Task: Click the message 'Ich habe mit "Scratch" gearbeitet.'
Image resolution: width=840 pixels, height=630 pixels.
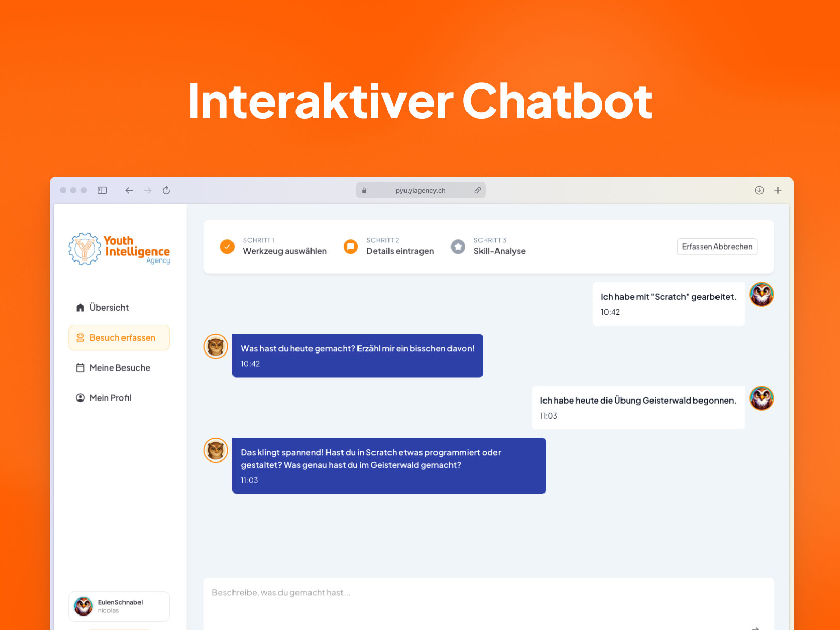Action: pyautogui.click(x=668, y=304)
